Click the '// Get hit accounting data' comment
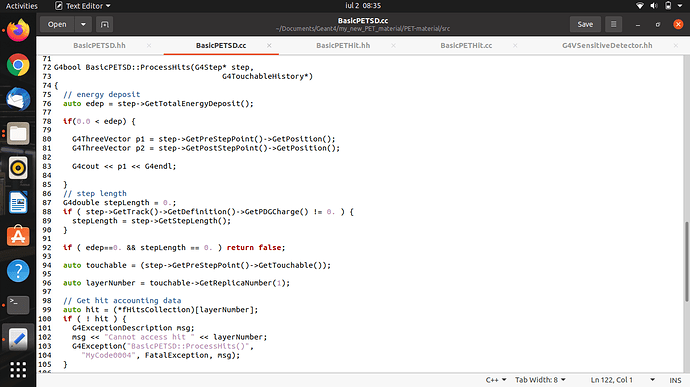 [122, 300]
